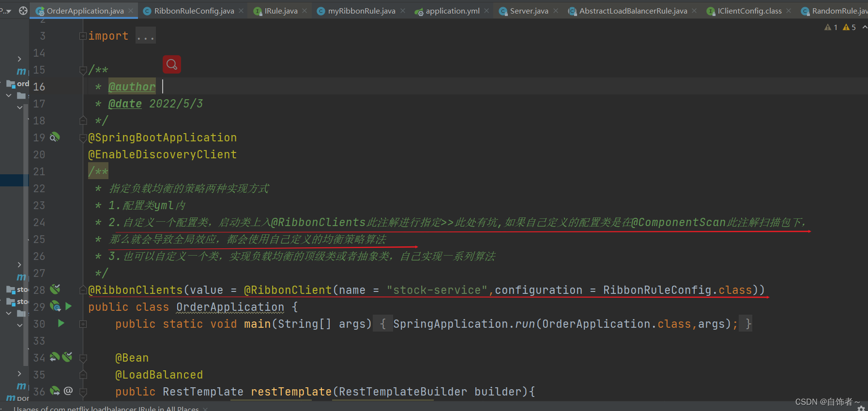Collapse the fold marker at line 19
868x411 pixels.
pyautogui.click(x=83, y=138)
